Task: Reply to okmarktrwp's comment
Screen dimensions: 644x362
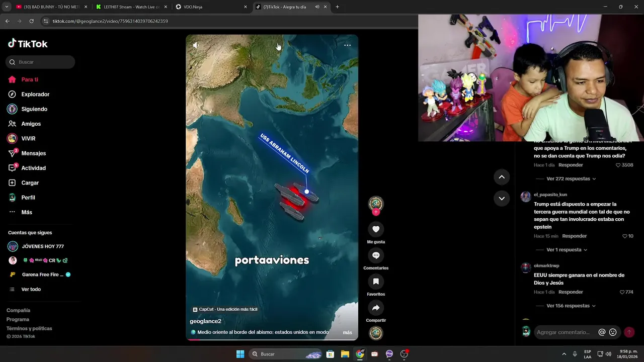Action: tap(571, 292)
